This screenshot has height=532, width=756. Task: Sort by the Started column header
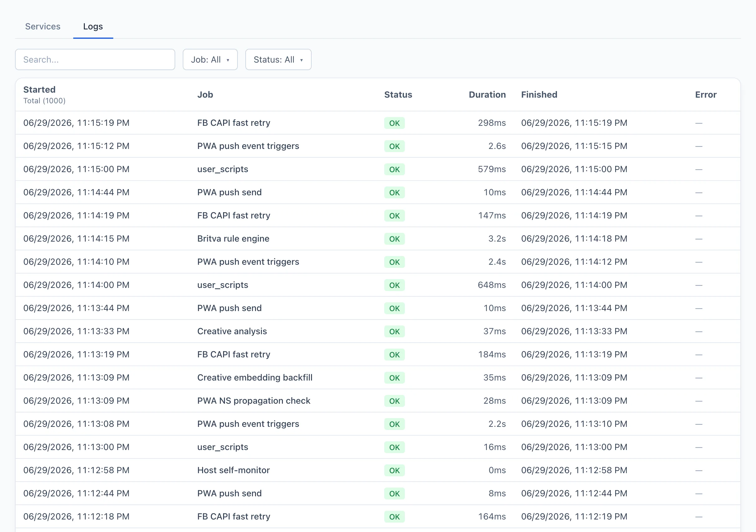tap(39, 90)
